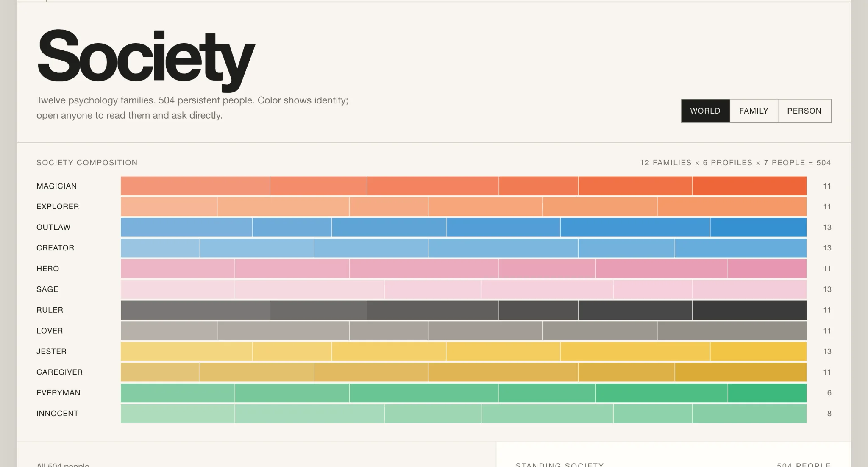
Task: Click first orange segment in MAGICIAN bar
Action: (x=195, y=186)
